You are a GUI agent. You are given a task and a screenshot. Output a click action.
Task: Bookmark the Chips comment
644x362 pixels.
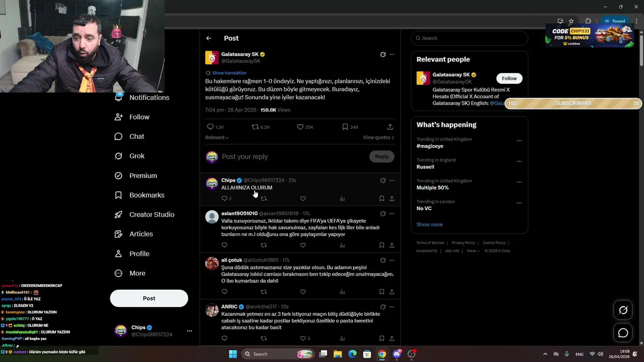[x=382, y=199]
